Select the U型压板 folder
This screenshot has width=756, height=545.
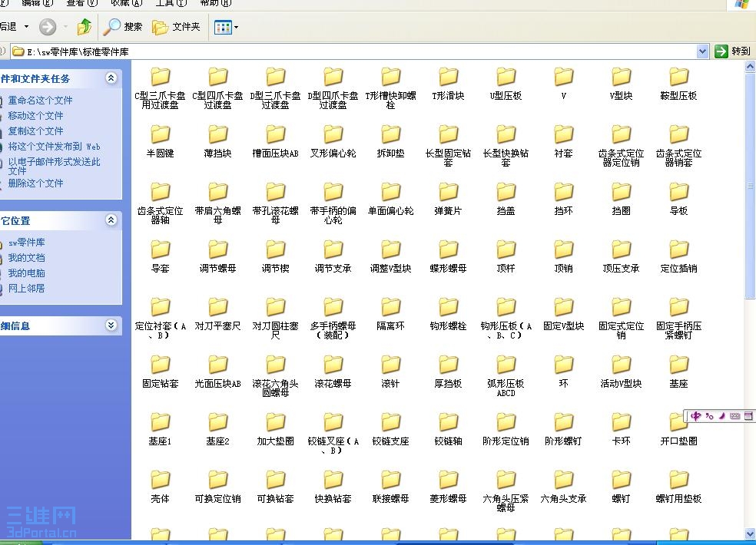click(x=506, y=84)
